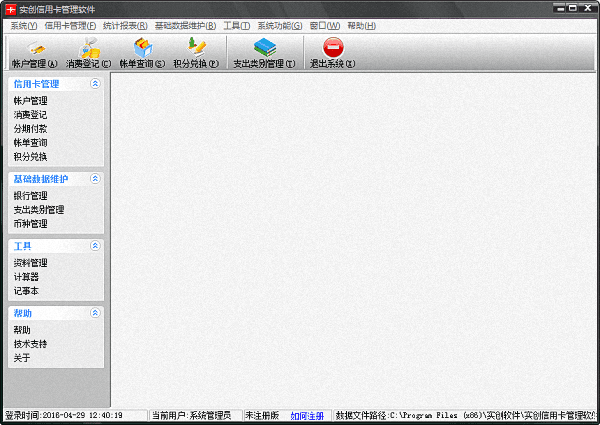Image resolution: width=600 pixels, height=425 pixels.
Task: Click the 帐单查询 toolbar icon
Action: [142, 46]
